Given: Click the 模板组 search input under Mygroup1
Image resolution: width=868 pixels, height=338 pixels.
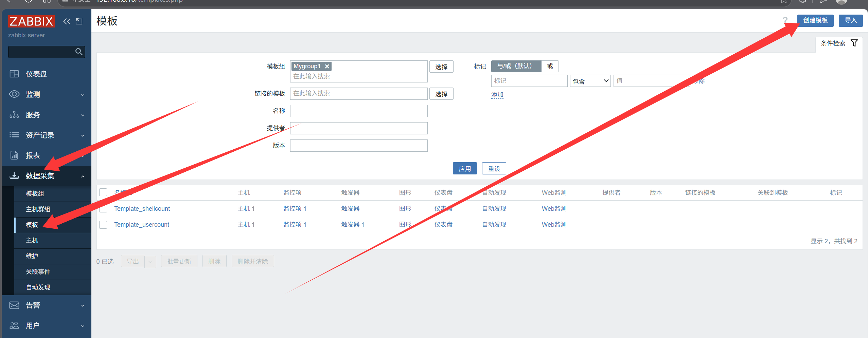Looking at the screenshot, I should [359, 76].
